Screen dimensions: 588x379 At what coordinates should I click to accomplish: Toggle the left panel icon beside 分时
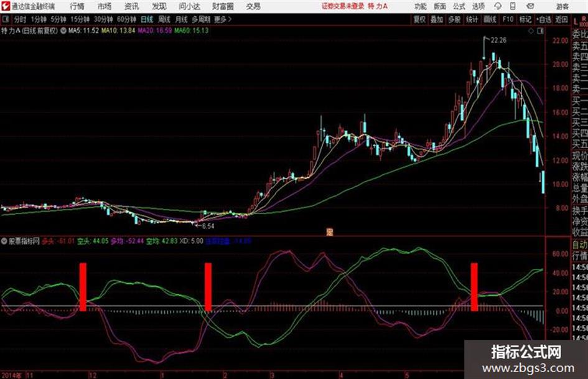[x=5, y=19]
